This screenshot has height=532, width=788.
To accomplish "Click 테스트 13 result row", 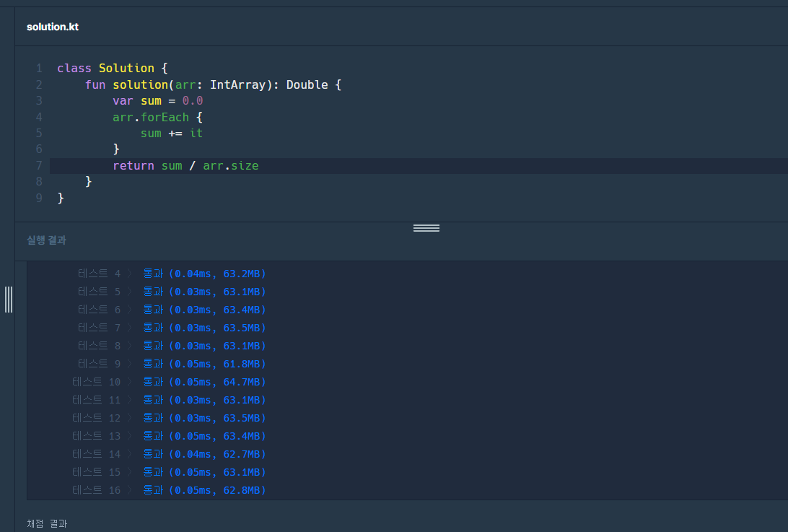I will [169, 436].
